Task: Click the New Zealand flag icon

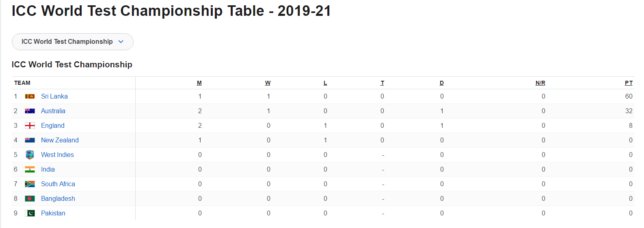Action: coord(30,140)
